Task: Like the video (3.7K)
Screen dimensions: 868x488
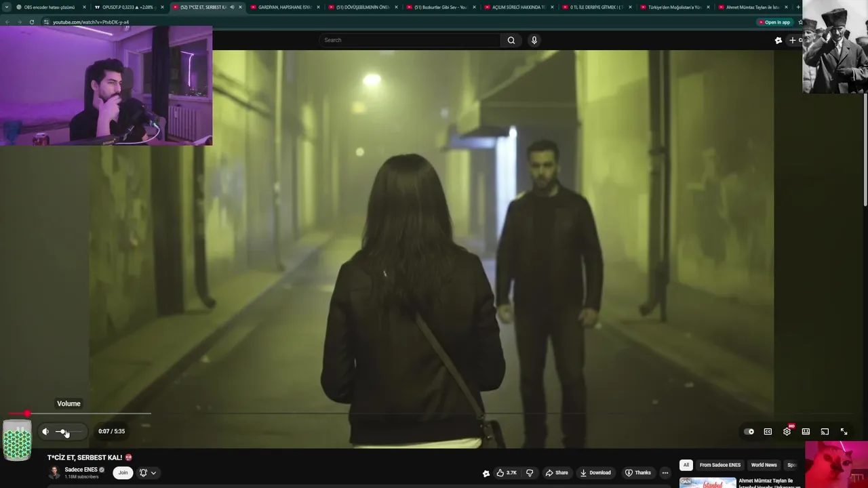Action: click(507, 472)
